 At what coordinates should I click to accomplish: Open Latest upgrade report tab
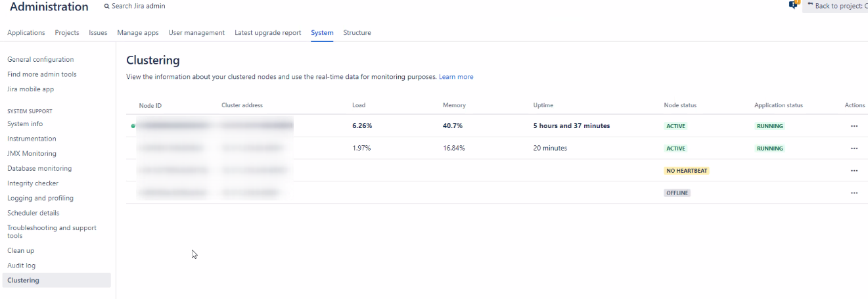268,33
